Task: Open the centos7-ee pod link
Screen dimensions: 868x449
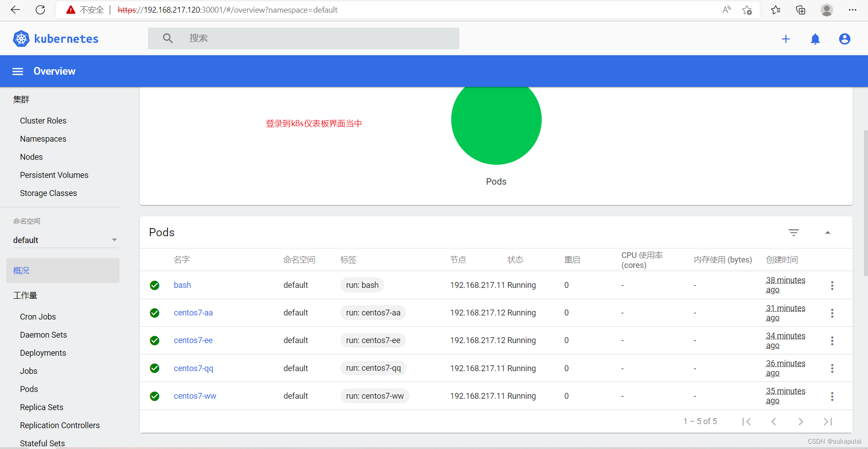Action: click(193, 340)
